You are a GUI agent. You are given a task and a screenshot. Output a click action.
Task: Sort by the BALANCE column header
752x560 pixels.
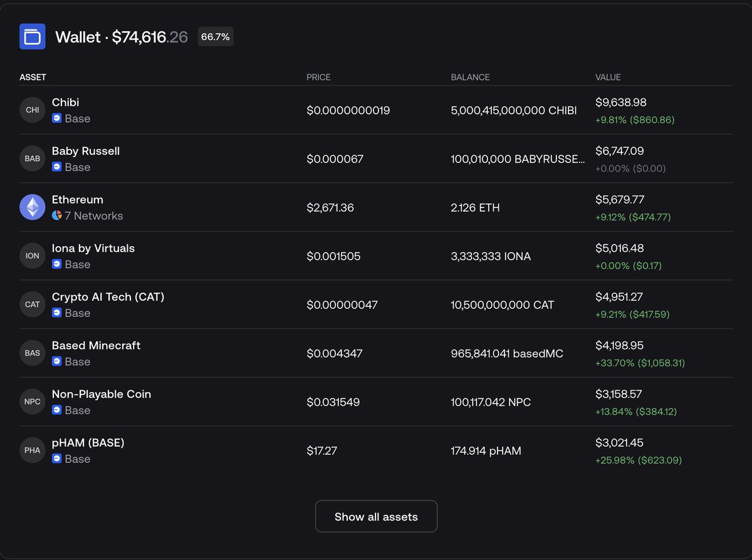470,77
